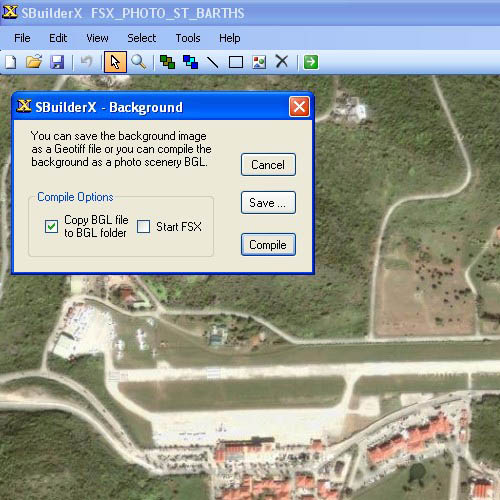Select the Pointer mode arrow tool
The image size is (500, 500).
coord(115,62)
